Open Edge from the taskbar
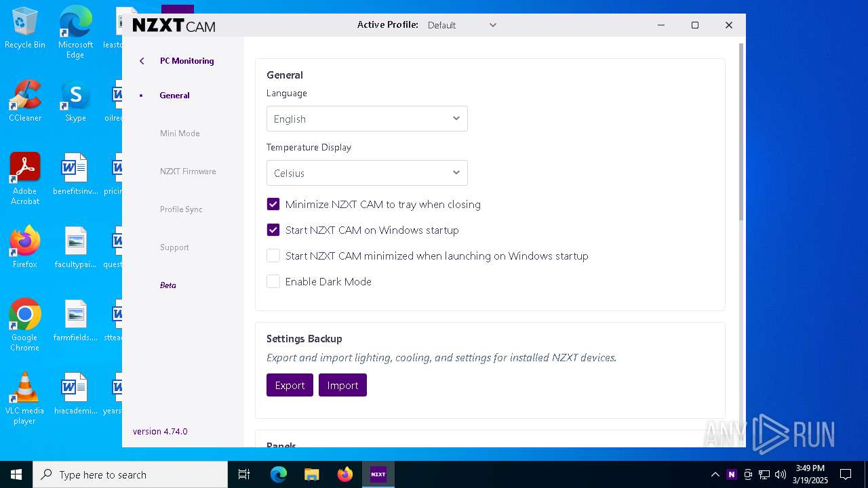Screen dimensions: 868x488 [279, 474]
